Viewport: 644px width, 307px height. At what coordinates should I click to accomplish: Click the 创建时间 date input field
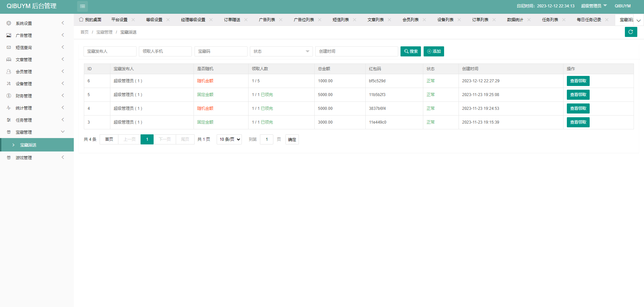[356, 51]
